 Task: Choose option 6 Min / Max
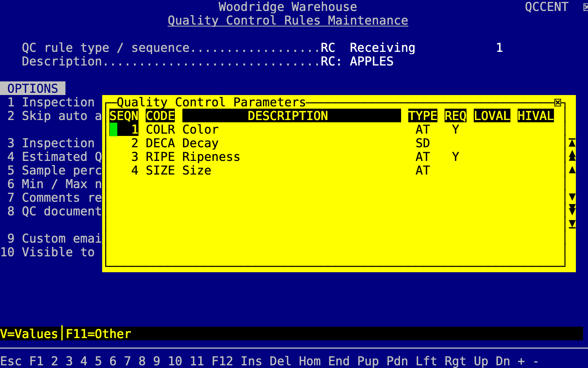coord(54,184)
